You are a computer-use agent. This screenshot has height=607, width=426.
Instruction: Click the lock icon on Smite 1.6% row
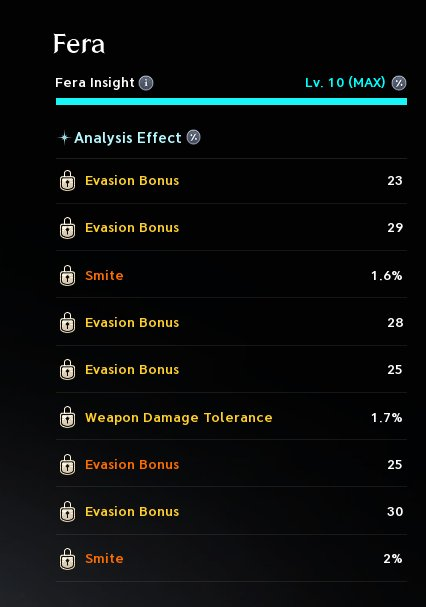(67, 275)
